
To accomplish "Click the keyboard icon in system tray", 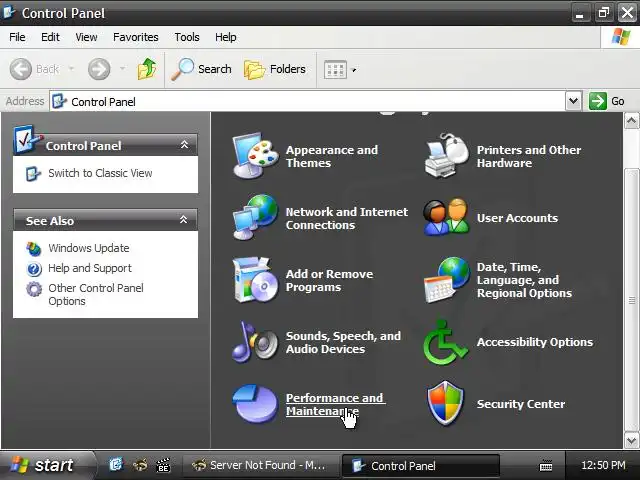I will (x=546, y=465).
